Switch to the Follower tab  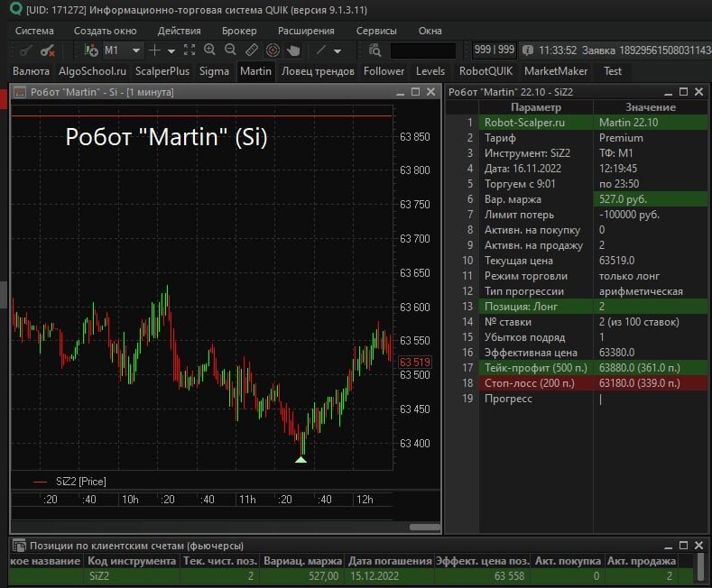pos(384,71)
